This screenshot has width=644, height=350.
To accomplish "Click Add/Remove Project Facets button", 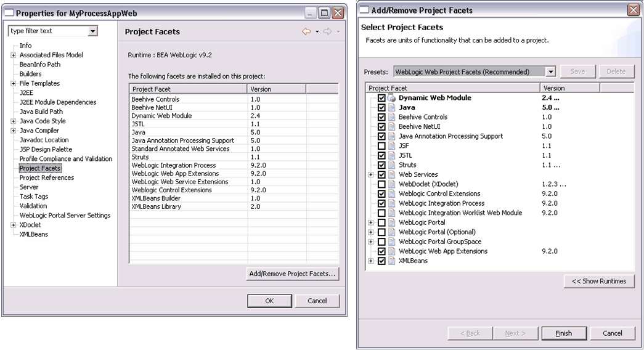I will [x=293, y=274].
